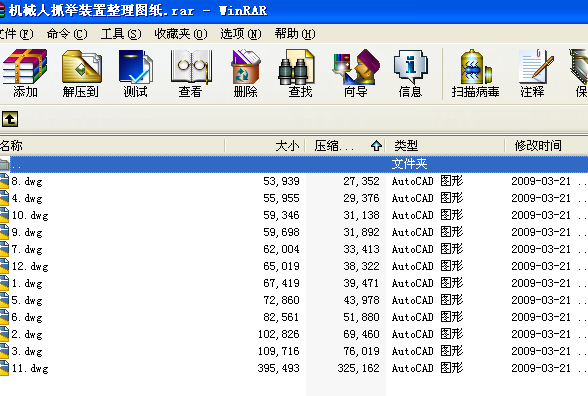Click the 8.dwg file icon
Screen dimensions: 588x396
click(x=4, y=181)
